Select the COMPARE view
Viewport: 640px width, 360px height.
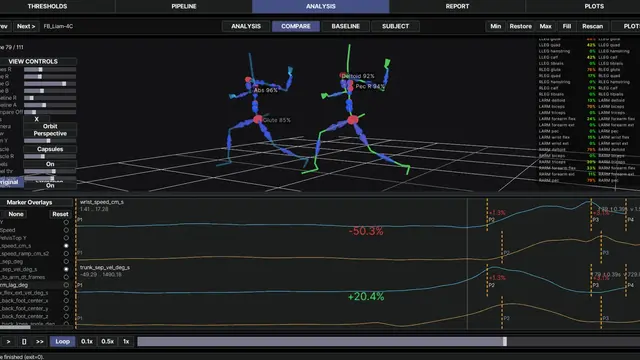[x=296, y=26]
